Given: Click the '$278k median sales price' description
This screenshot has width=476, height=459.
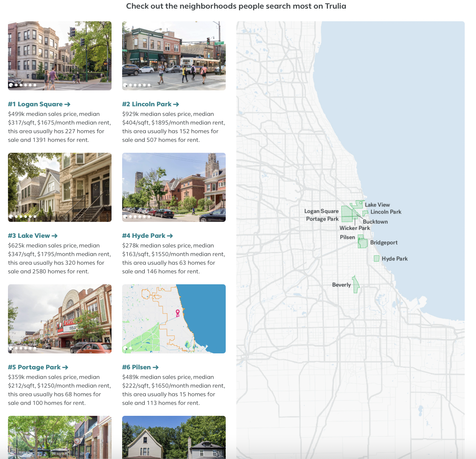Looking at the screenshot, I should [x=174, y=258].
